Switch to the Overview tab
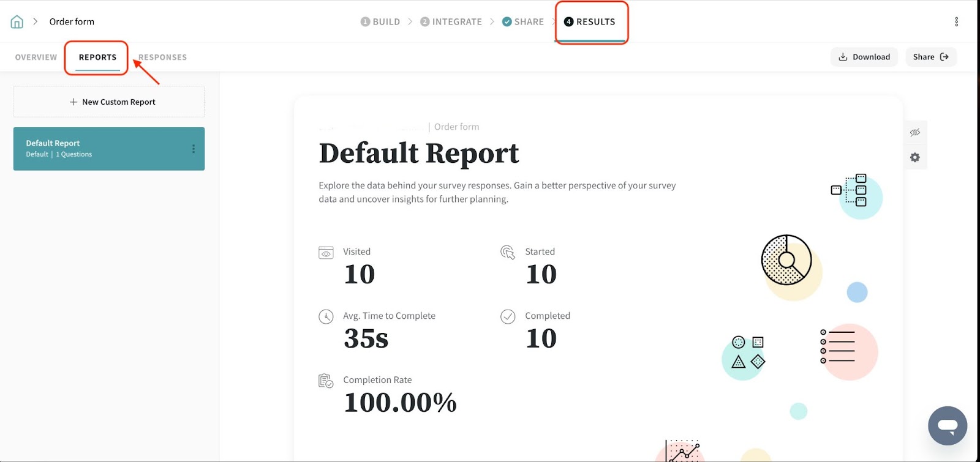This screenshot has width=980, height=462. (36, 58)
